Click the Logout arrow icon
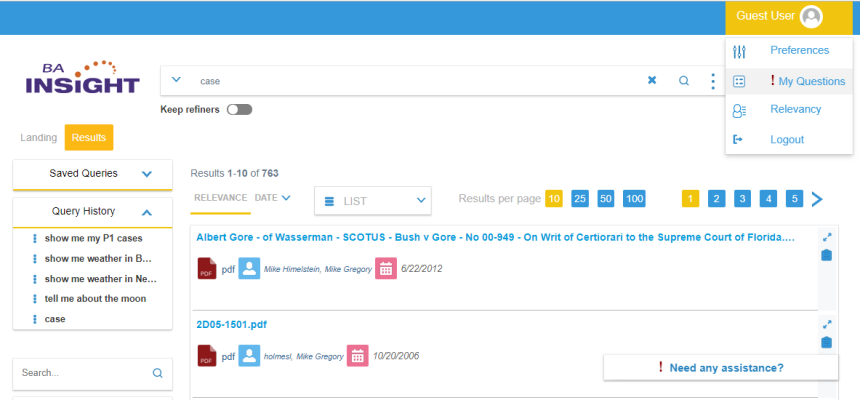The width and height of the screenshot is (860, 400). click(x=738, y=140)
